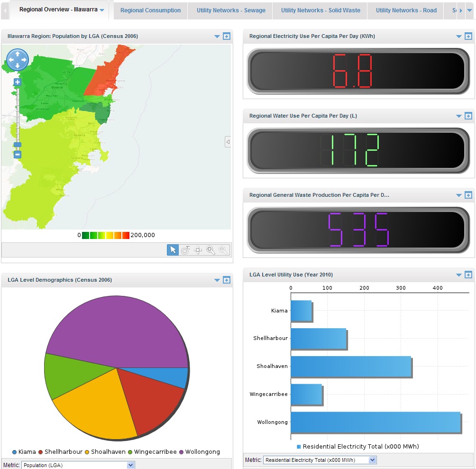
Task: Open the metric dropdown under the utility bar chart
Action: click(x=373, y=460)
